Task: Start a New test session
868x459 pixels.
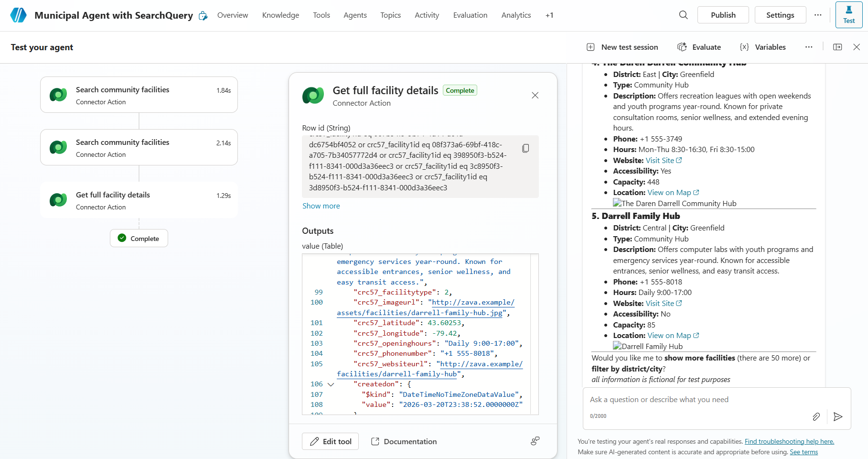Action: pyautogui.click(x=622, y=47)
